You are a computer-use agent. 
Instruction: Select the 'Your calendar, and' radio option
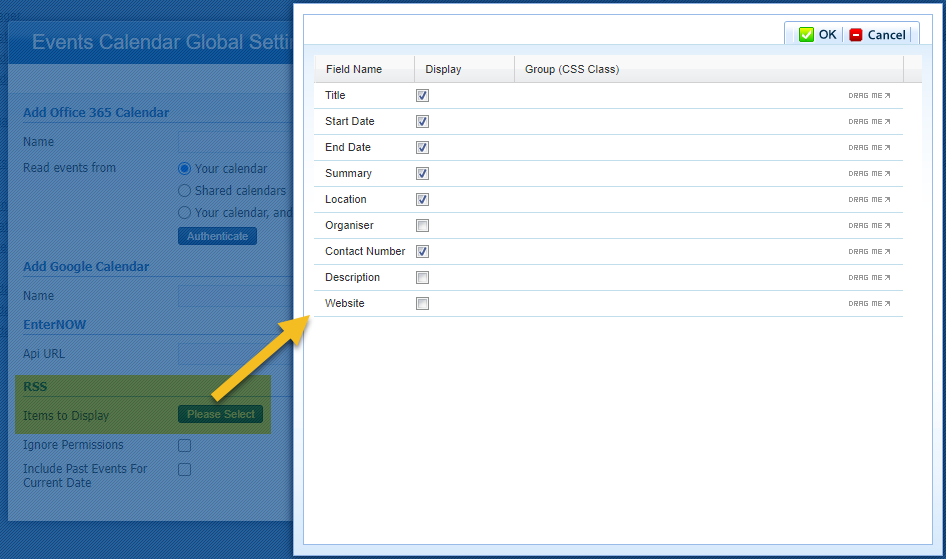(x=185, y=212)
